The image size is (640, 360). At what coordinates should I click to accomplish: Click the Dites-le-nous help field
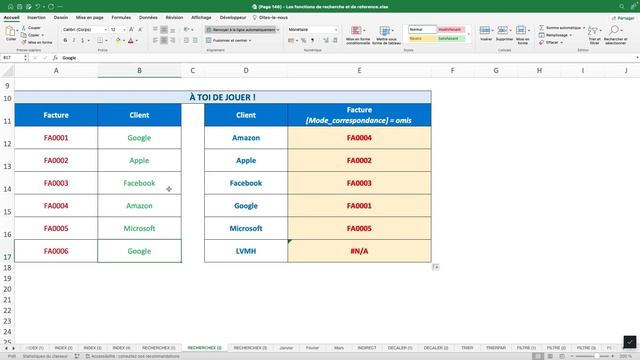[x=270, y=18]
